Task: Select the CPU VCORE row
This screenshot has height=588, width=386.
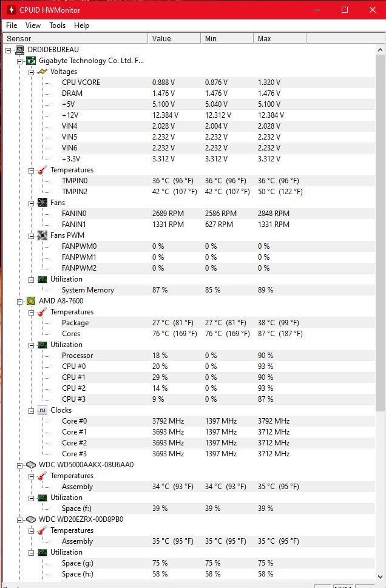Action: pyautogui.click(x=80, y=83)
